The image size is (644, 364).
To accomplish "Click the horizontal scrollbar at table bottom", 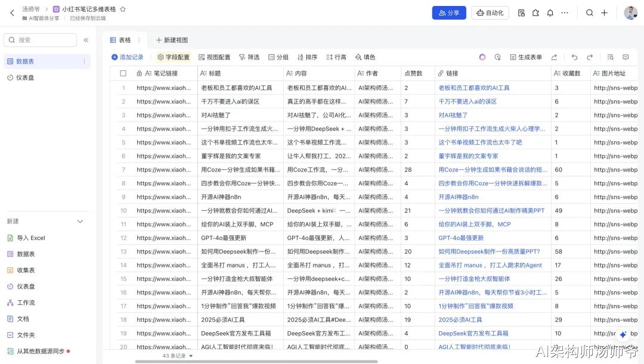I will click(256, 362).
